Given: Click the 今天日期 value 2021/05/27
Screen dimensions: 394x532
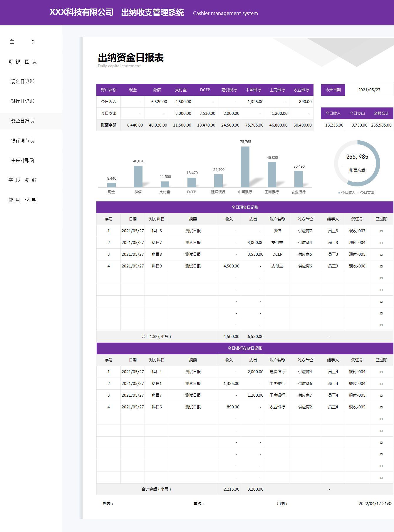Looking at the screenshot, I should tap(369, 90).
